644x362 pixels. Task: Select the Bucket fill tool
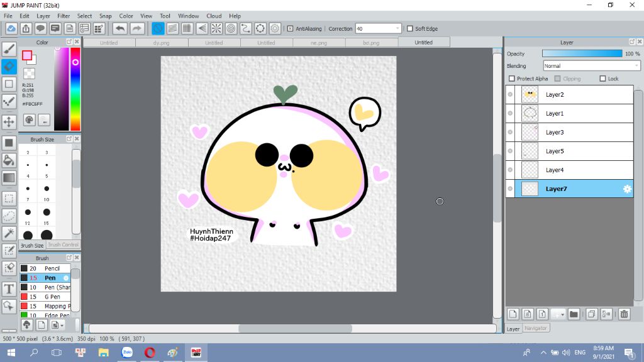[9, 160]
